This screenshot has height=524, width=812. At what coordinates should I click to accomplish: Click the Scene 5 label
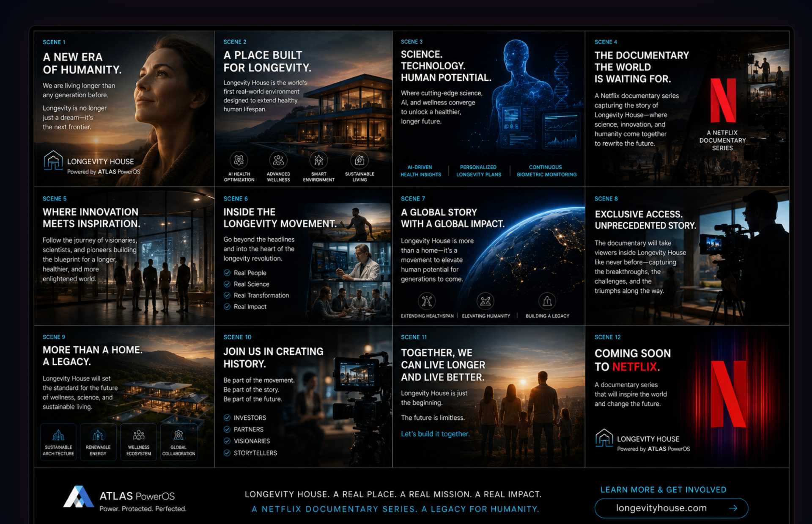coord(55,199)
